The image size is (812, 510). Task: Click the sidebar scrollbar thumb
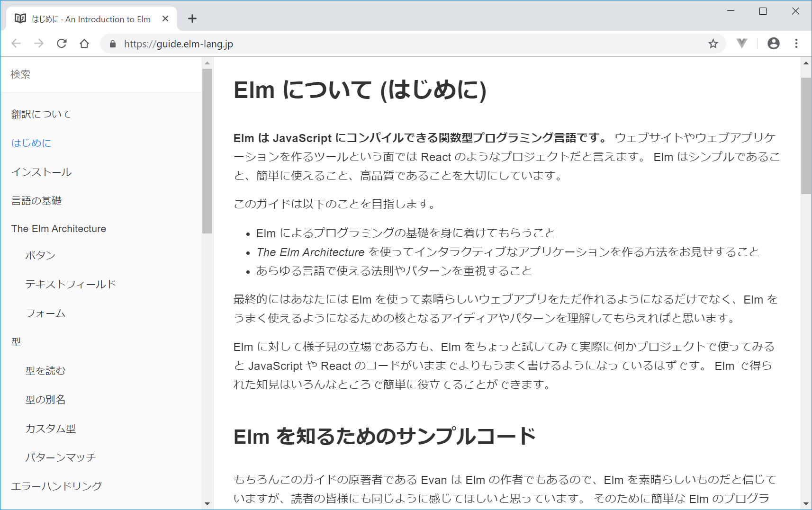coord(207,151)
